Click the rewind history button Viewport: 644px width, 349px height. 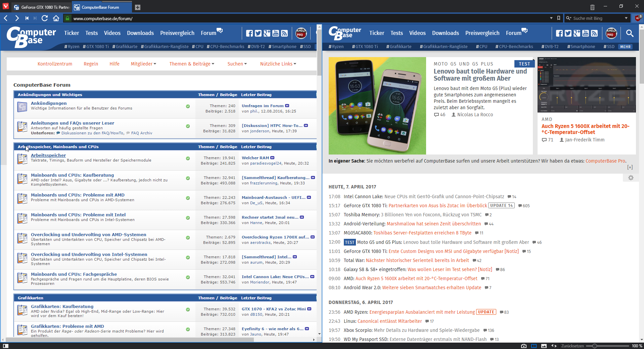[27, 18]
